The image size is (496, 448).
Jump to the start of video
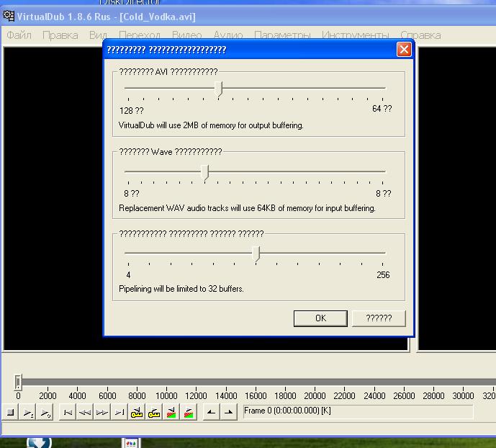click(x=68, y=412)
